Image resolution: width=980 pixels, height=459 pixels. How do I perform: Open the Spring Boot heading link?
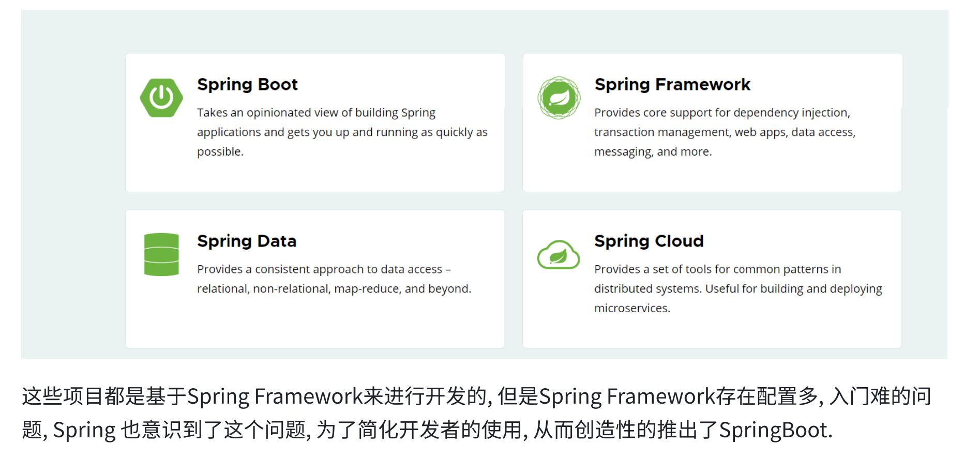pyautogui.click(x=247, y=84)
